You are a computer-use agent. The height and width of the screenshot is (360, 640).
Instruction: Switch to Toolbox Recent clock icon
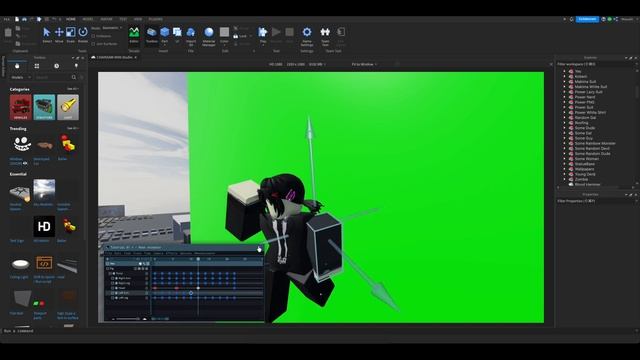point(56,66)
